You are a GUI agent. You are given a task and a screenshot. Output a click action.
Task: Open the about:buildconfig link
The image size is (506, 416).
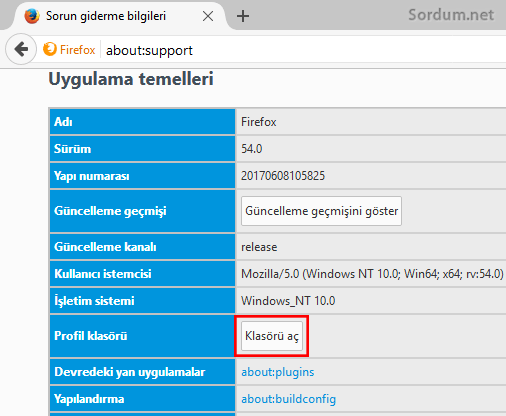click(x=288, y=399)
